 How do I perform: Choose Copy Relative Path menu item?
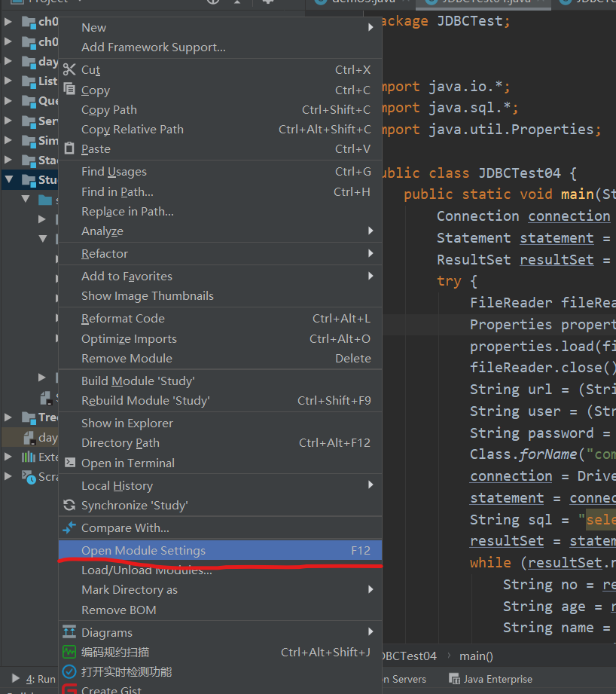click(x=220, y=130)
